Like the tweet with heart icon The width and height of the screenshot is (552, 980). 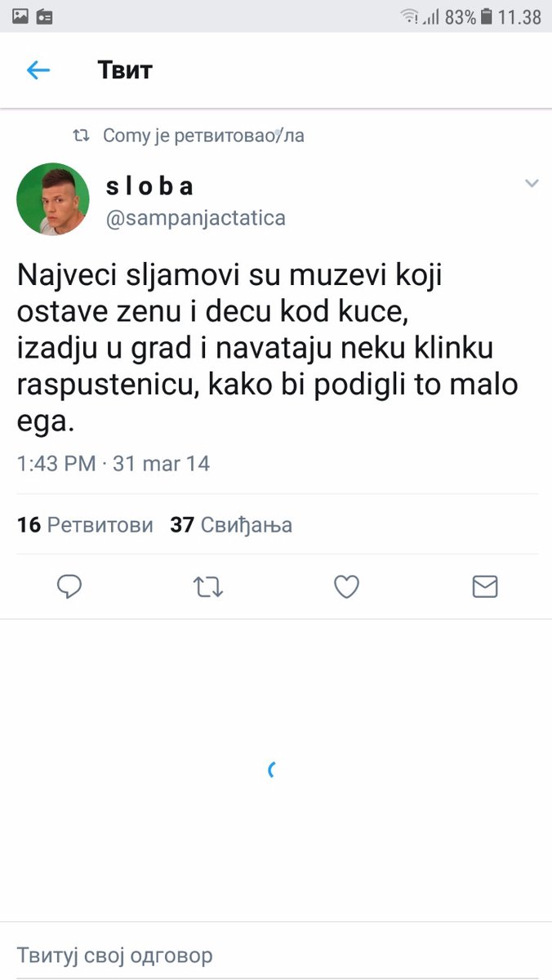point(347,586)
